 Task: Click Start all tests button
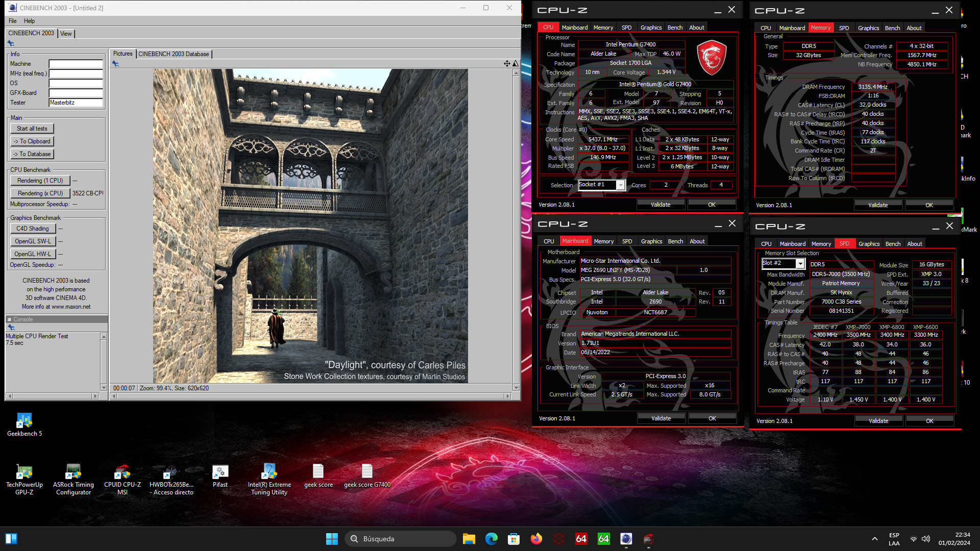(x=32, y=129)
